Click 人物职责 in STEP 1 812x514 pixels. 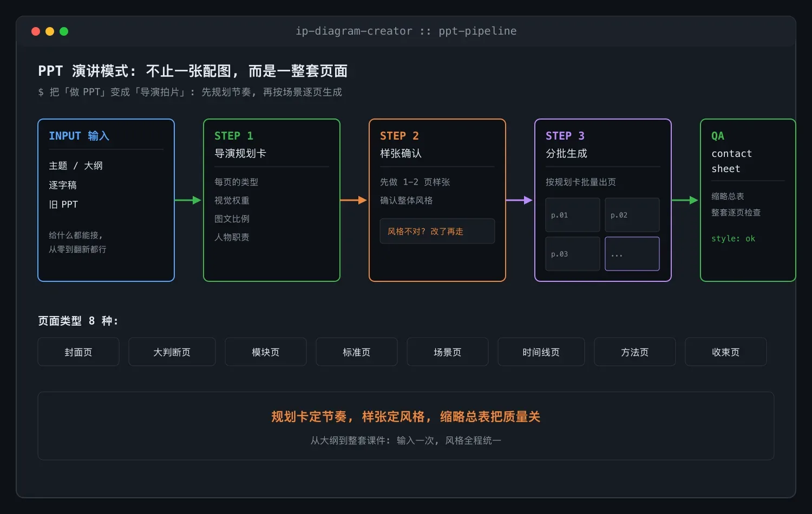coord(232,237)
